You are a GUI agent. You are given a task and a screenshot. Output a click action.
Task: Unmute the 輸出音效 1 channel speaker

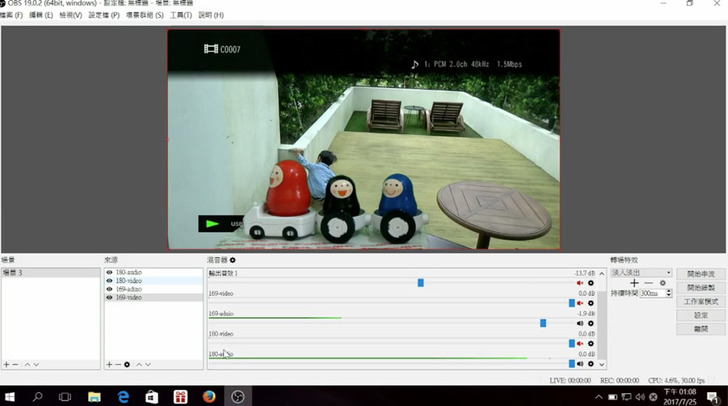(580, 283)
